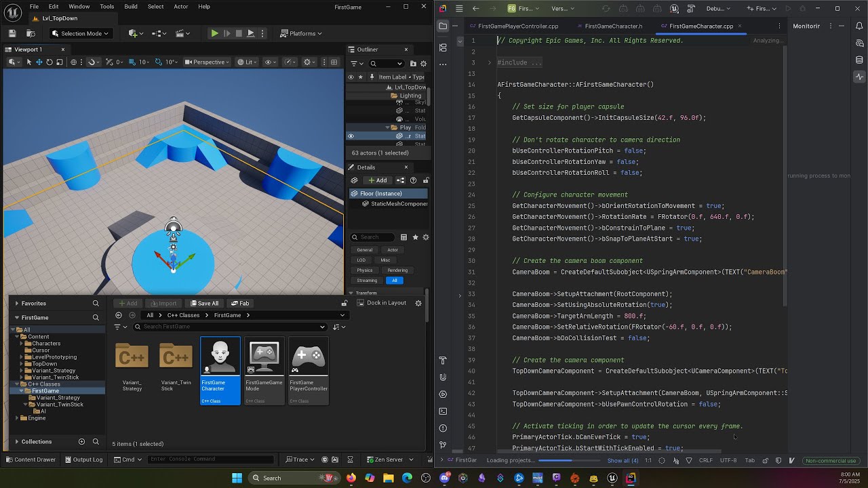Open the Platforms dropdown menu
The width and height of the screenshot is (868, 488).
[302, 33]
